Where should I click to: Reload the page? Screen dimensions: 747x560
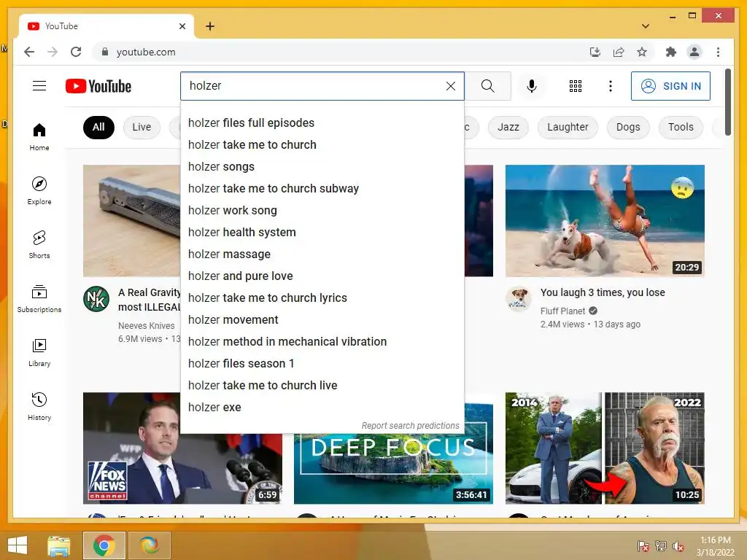click(x=76, y=52)
